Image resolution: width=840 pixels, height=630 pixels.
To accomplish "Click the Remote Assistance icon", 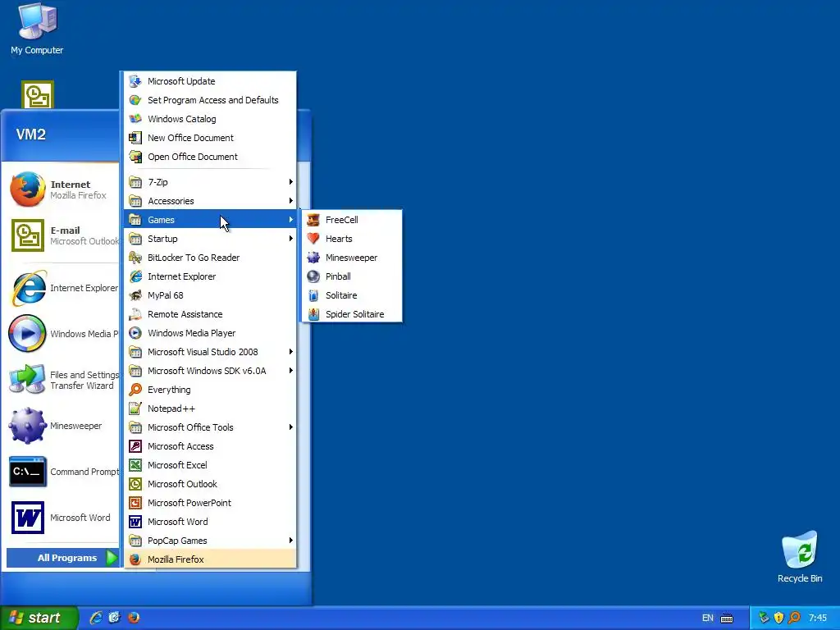I will [x=135, y=314].
